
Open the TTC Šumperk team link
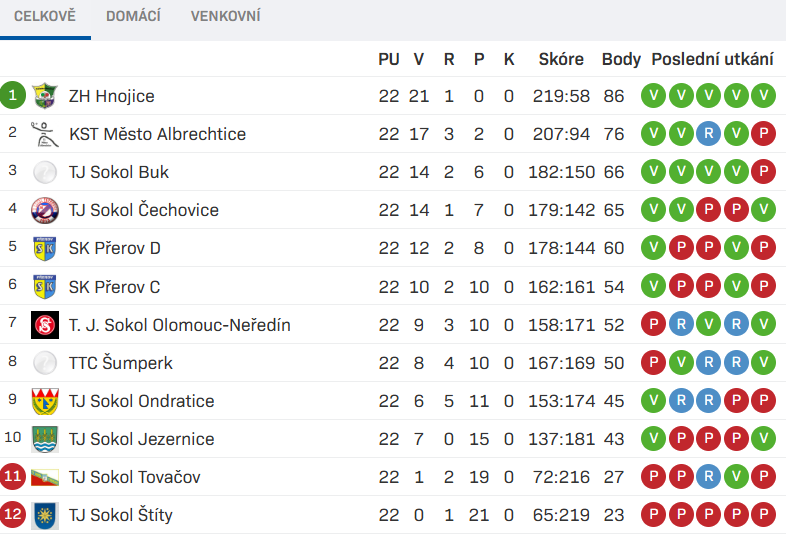pos(121,362)
